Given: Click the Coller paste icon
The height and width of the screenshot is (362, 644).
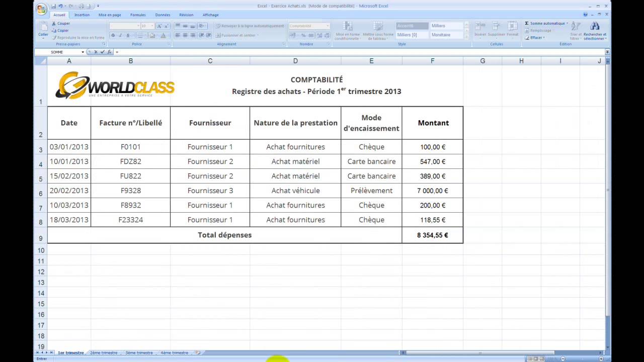Looking at the screenshot, I should click(x=43, y=26).
